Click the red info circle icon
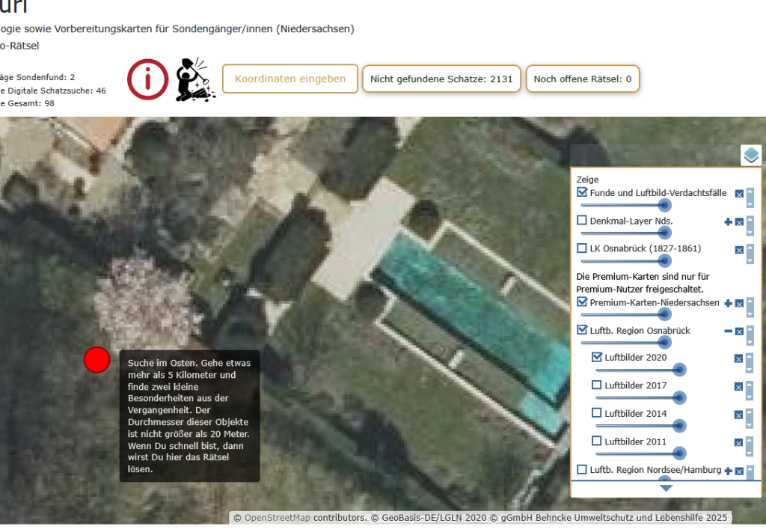 coord(148,79)
